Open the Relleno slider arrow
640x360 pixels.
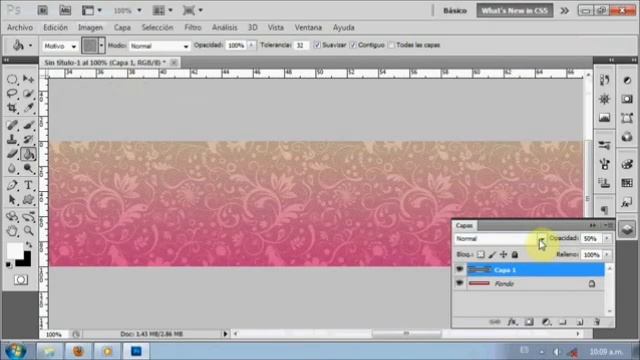(x=607, y=255)
